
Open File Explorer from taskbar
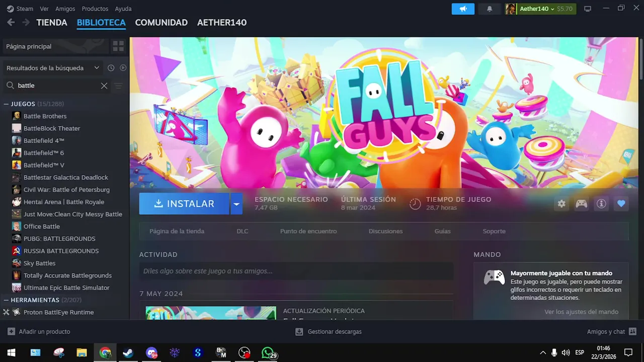coord(82,353)
